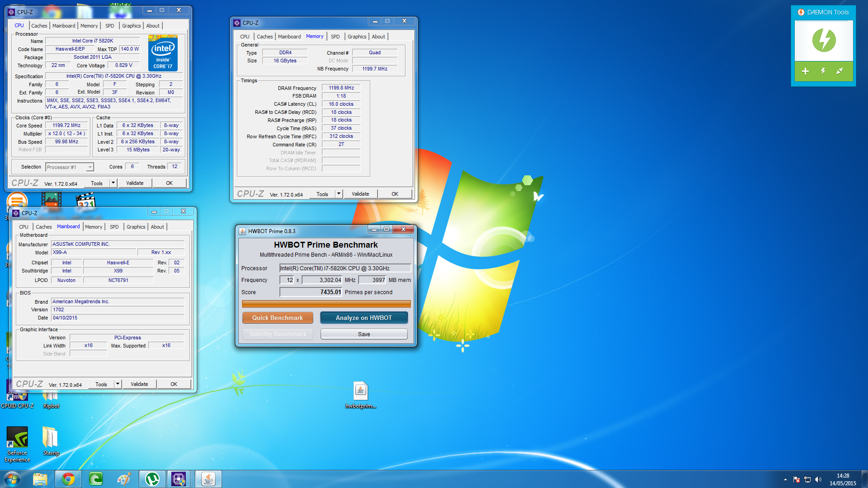
Task: Open Google Chrome from the taskbar
Action: pos(68,479)
